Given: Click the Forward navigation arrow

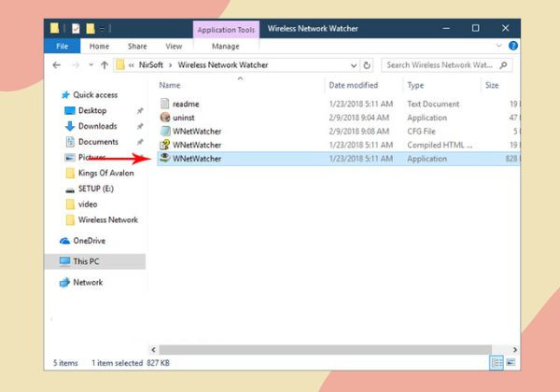Looking at the screenshot, I should [76, 65].
